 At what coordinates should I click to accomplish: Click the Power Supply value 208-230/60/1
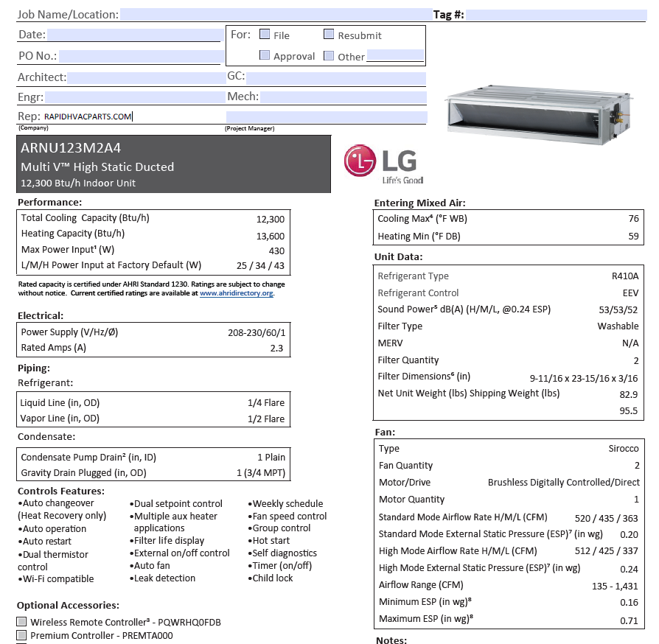(x=257, y=333)
